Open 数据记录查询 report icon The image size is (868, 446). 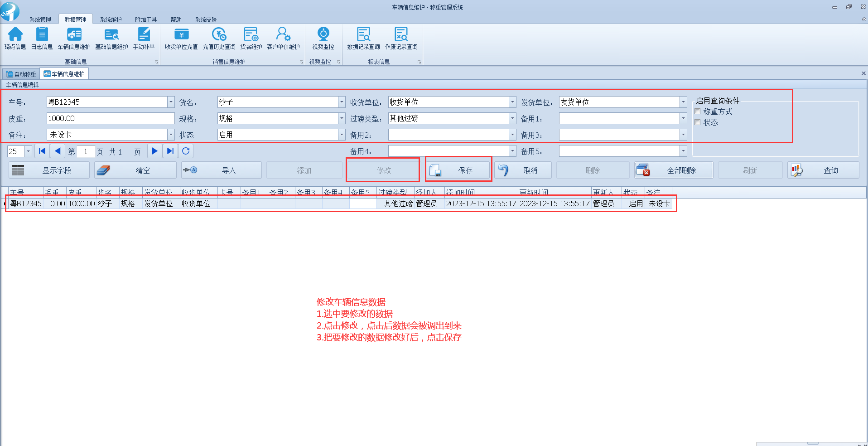click(363, 38)
